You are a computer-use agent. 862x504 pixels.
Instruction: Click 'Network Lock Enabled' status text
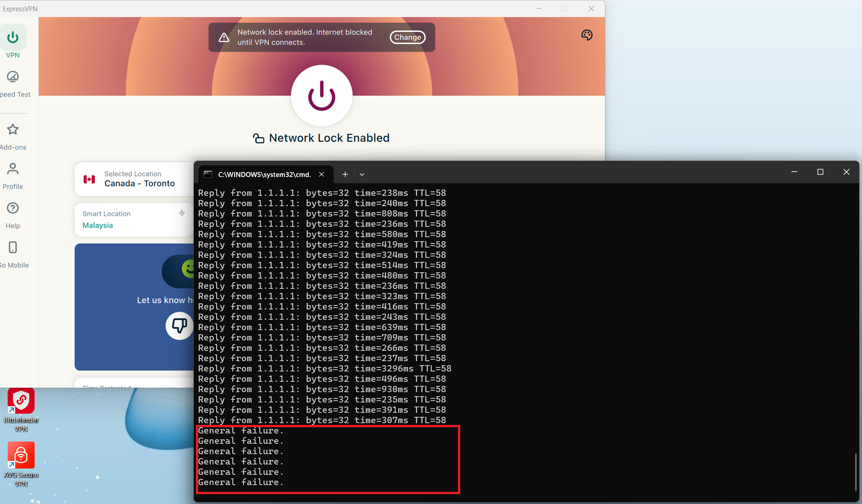(x=329, y=138)
